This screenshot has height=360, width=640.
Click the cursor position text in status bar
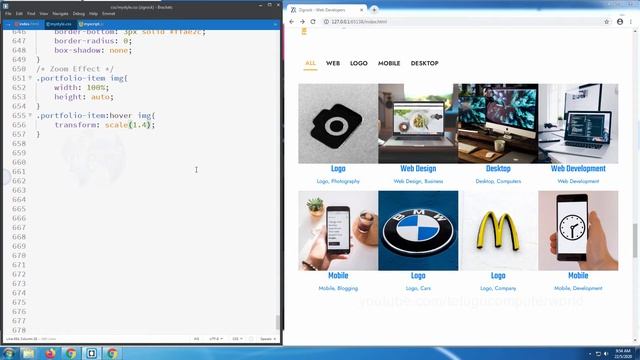point(21,339)
